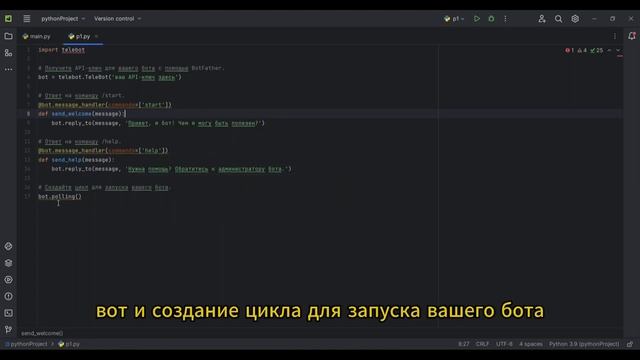
Task: Click pythonProject breadcrumb in status bar
Action: coord(26,344)
